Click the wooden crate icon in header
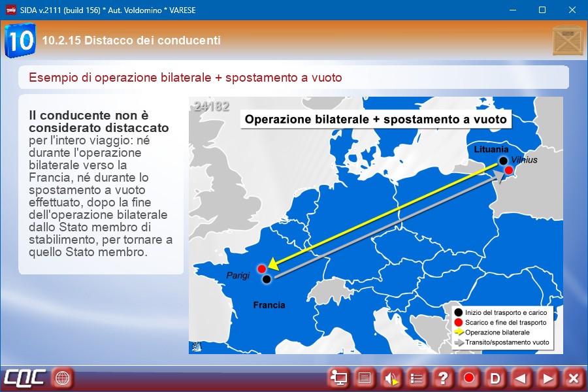This screenshot has height=392, width=588. coord(566,41)
